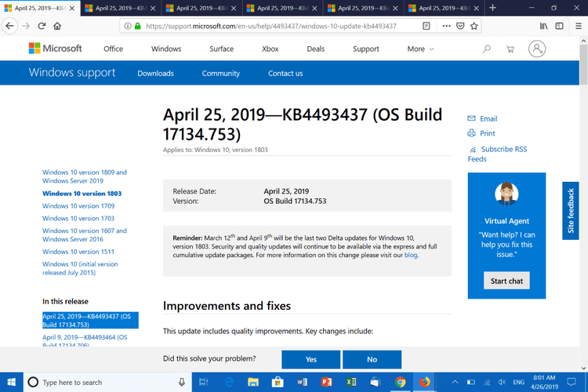Open April 9, 2019 KB4493464 release link
This screenshot has width=588, height=392.
pyautogui.click(x=85, y=341)
